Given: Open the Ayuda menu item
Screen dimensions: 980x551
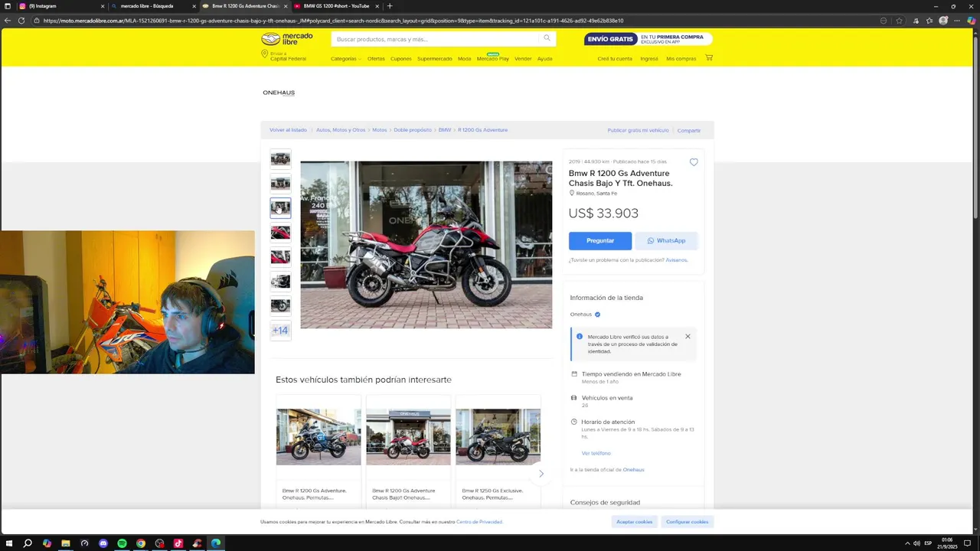Looking at the screenshot, I should 544,59.
